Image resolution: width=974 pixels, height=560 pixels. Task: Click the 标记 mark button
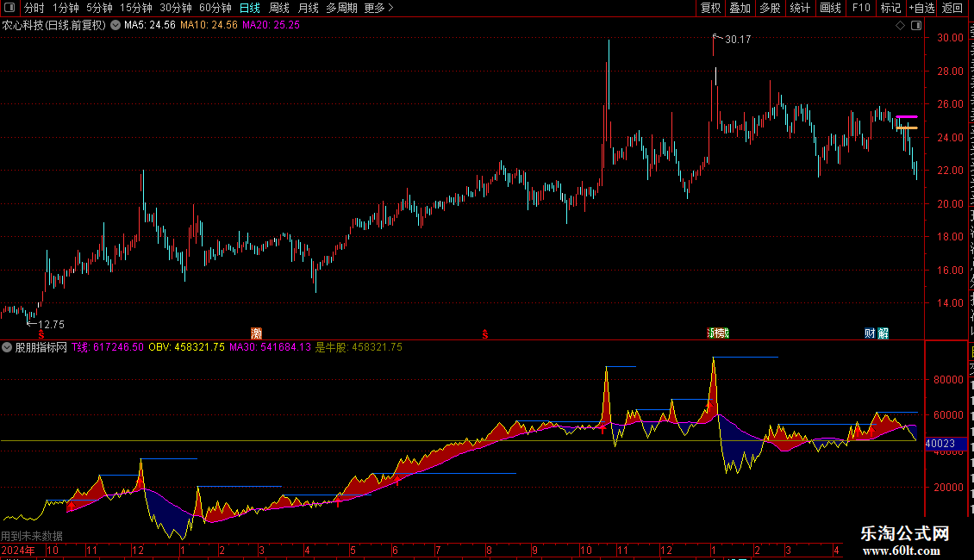pos(890,8)
